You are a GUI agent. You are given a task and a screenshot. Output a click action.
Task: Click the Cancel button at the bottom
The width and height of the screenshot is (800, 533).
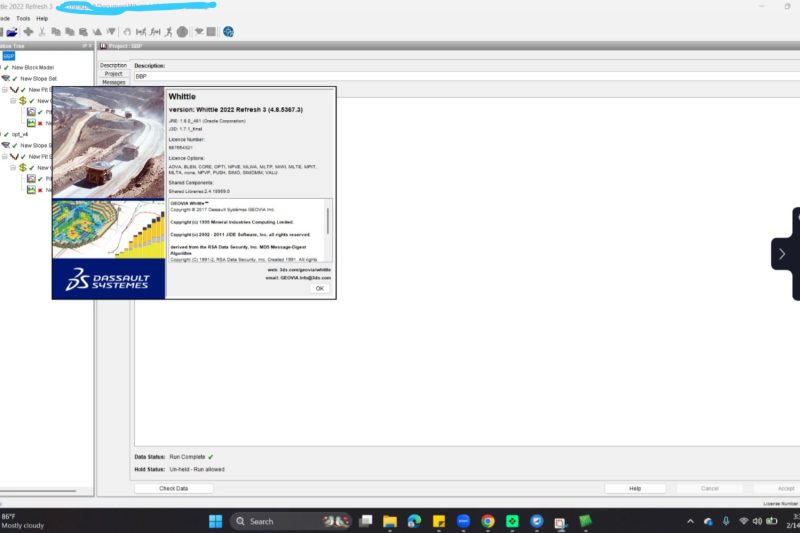[709, 488]
